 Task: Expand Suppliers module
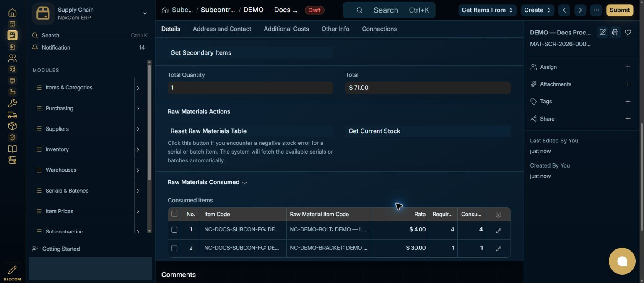coord(137,129)
